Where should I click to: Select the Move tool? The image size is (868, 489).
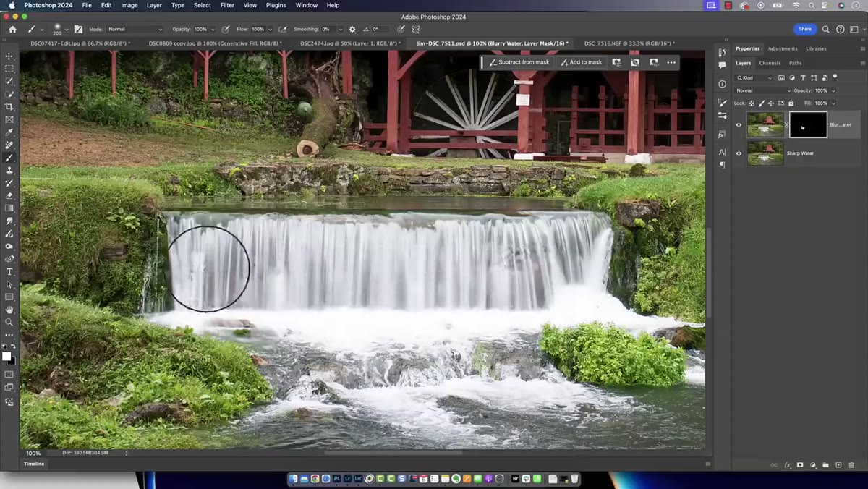(9, 56)
